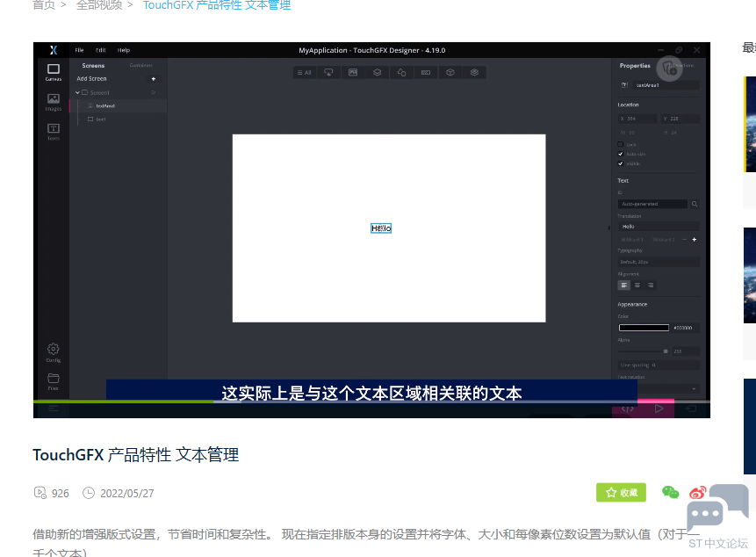This screenshot has width=756, height=557.
Task: Share via the WeChat icon
Action: coord(670,492)
